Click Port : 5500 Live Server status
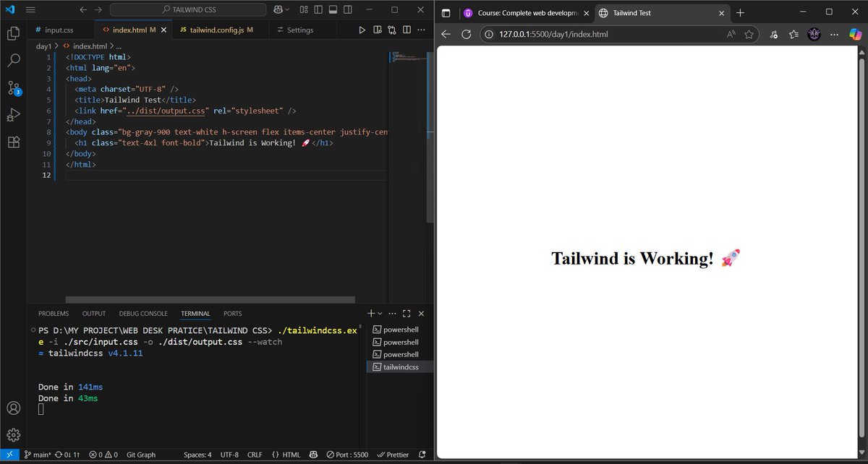The image size is (868, 464). click(347, 455)
